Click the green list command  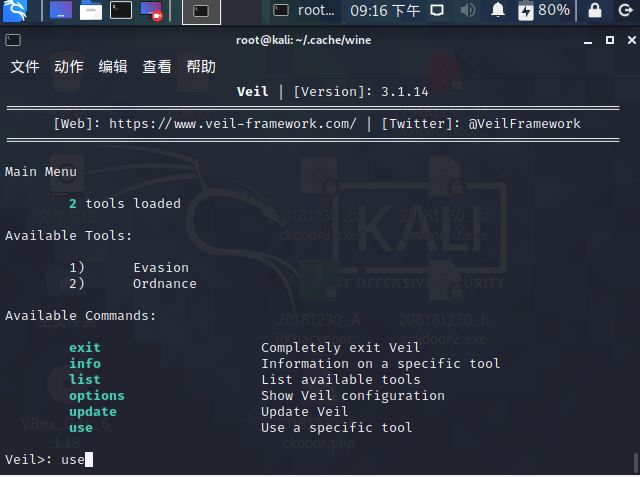pyautogui.click(x=85, y=379)
